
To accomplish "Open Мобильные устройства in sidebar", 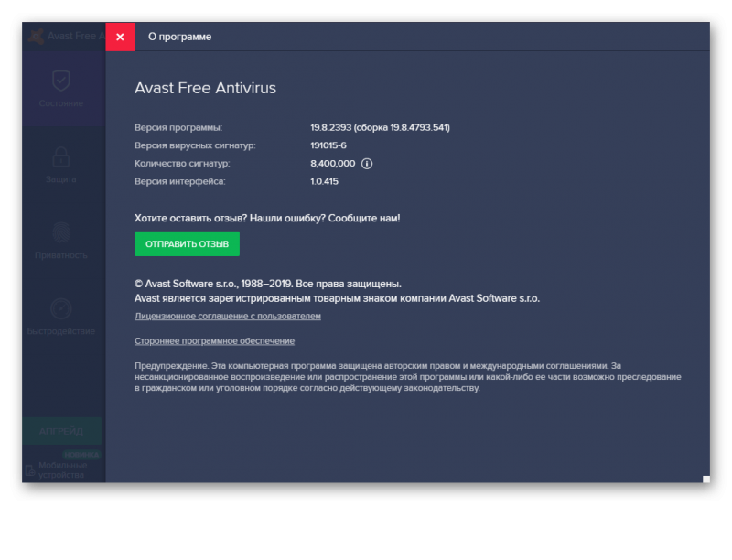I will click(62, 470).
